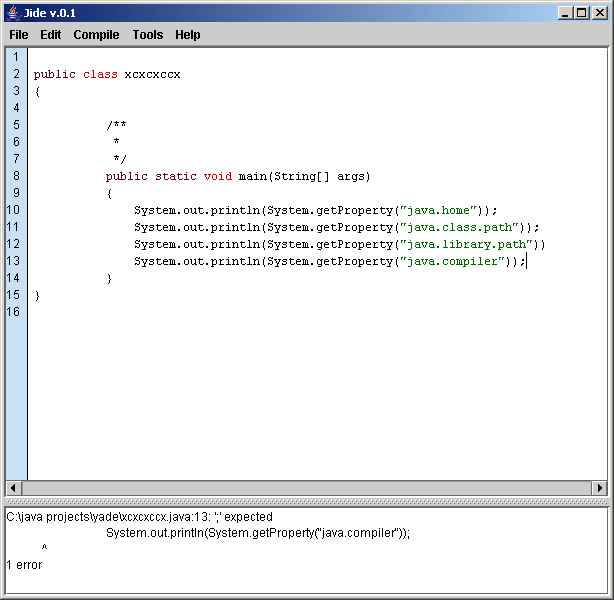Maximize the Jide window
Image resolution: width=614 pixels, height=600 pixels.
582,13
